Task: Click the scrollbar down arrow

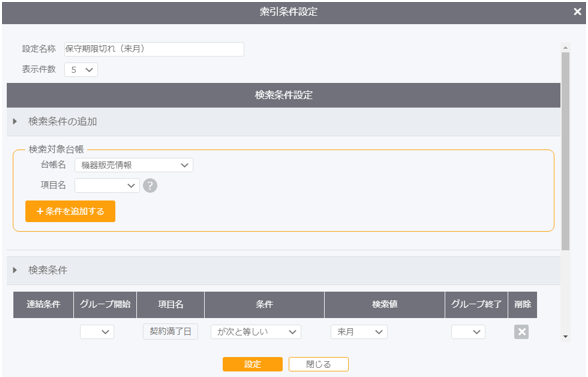Action: pyautogui.click(x=566, y=336)
